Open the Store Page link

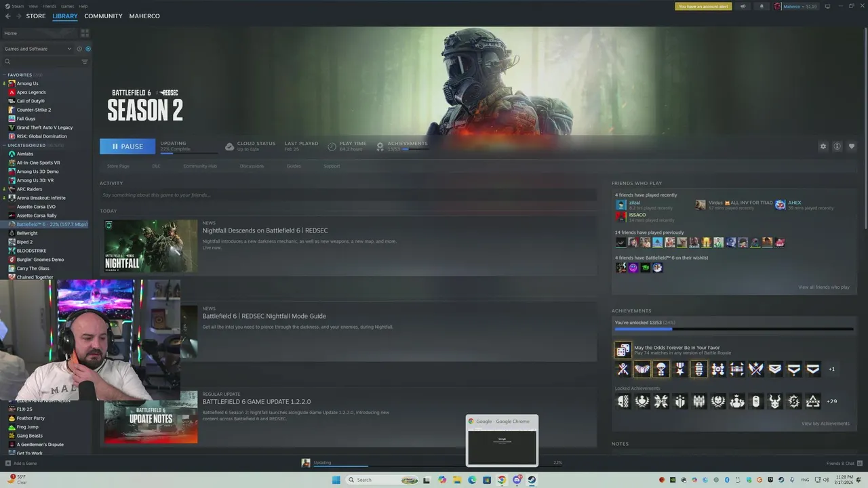pyautogui.click(x=118, y=166)
